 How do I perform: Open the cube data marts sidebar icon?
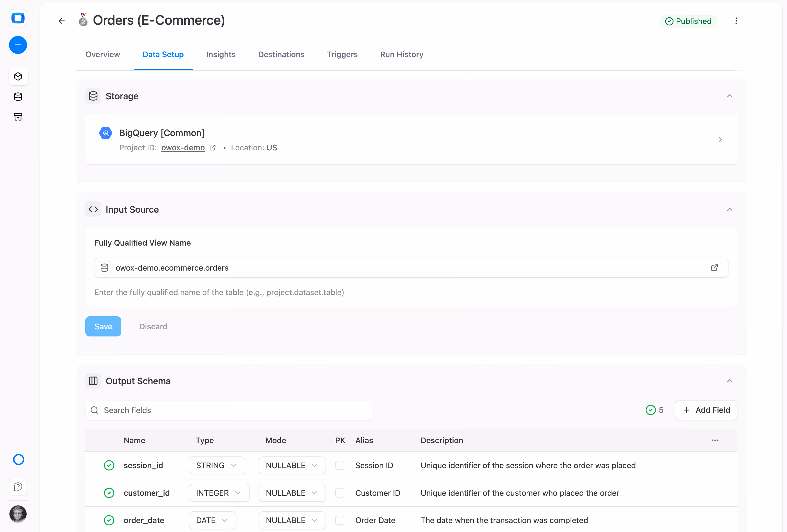(18, 77)
